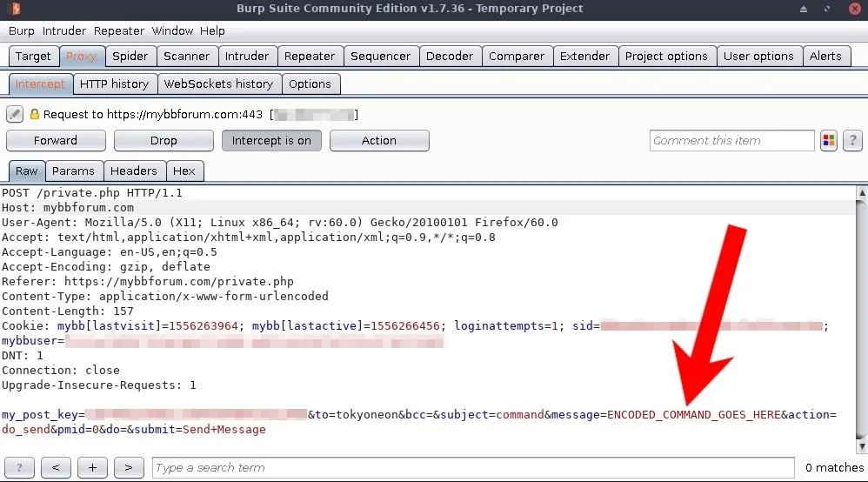Click the Content-Length: 157 header
Image resolution: width=868 pixels, height=482 pixels.
pyautogui.click(x=68, y=311)
